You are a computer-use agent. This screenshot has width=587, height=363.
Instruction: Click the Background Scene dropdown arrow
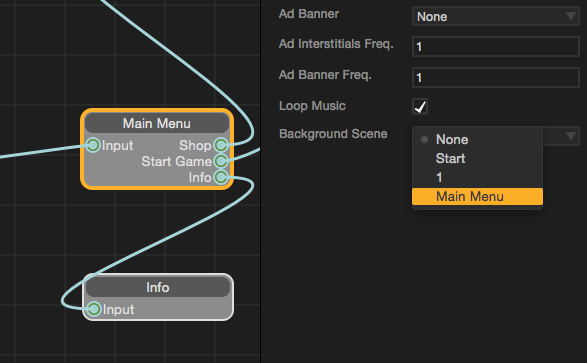(571, 136)
